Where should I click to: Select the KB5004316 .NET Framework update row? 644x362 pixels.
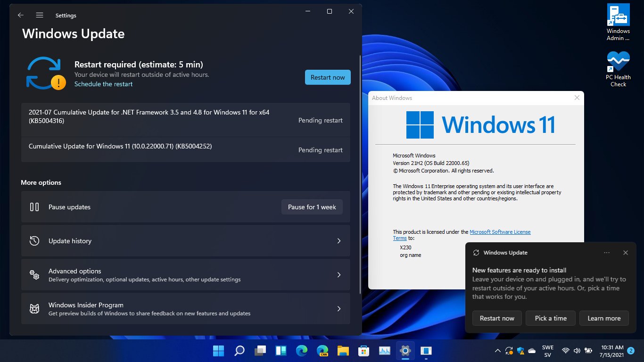tap(186, 120)
